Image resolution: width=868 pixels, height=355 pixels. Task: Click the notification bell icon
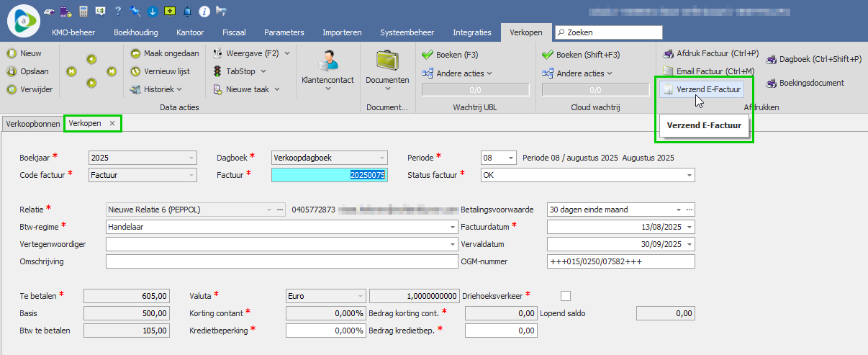(188, 11)
